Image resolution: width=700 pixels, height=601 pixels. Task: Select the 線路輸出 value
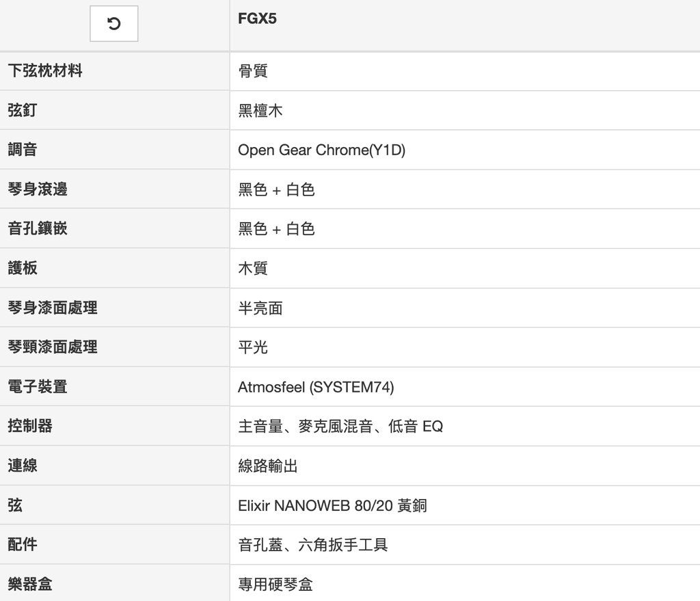268,466
